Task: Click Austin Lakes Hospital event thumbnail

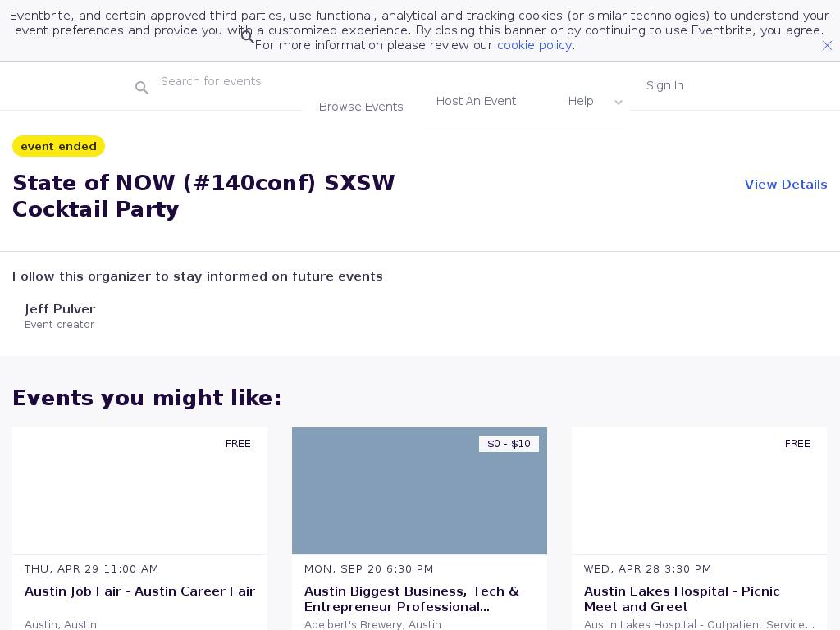Action: tap(699, 491)
